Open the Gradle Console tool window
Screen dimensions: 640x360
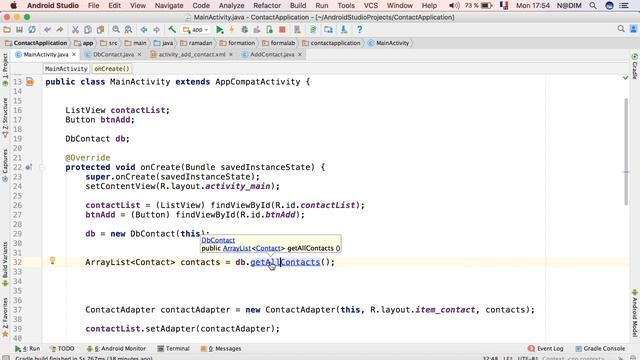click(x=600, y=349)
